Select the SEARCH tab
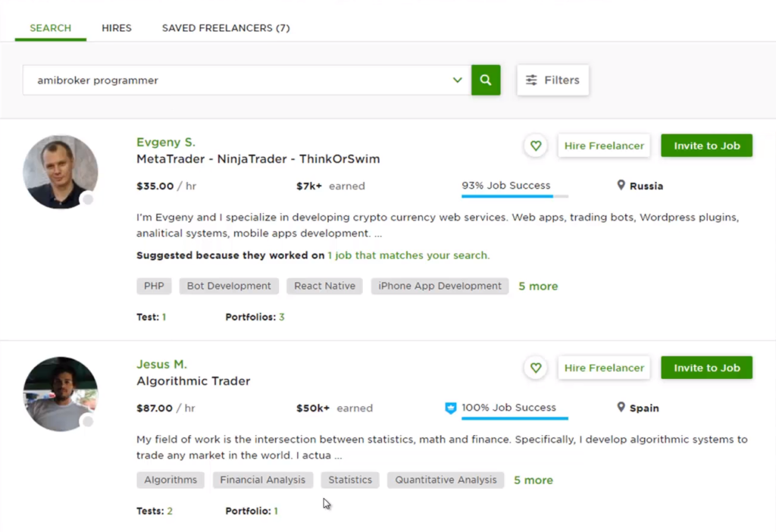Screen dimensions: 776x532 click(51, 28)
